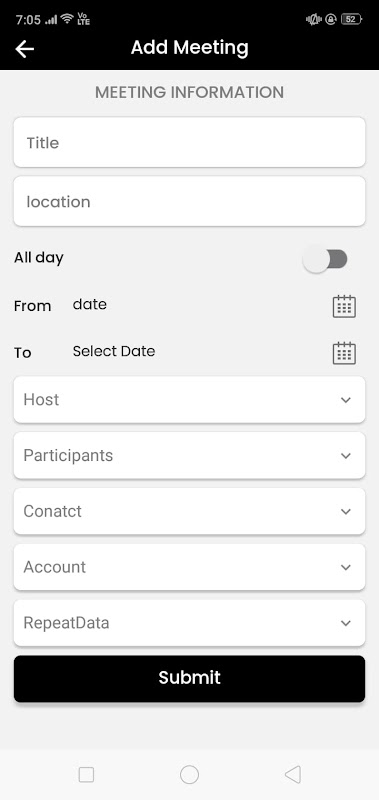
Task: Tap the From date text
Action: click(90, 305)
